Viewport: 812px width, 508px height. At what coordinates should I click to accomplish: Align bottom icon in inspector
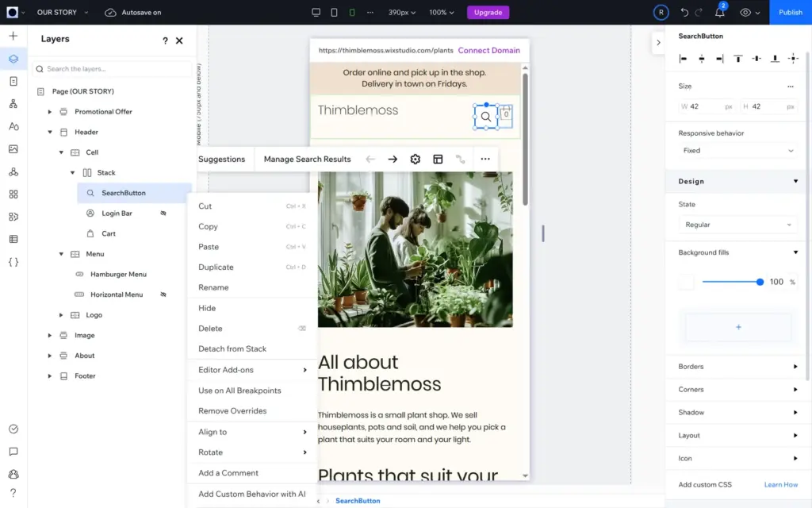[775, 59]
